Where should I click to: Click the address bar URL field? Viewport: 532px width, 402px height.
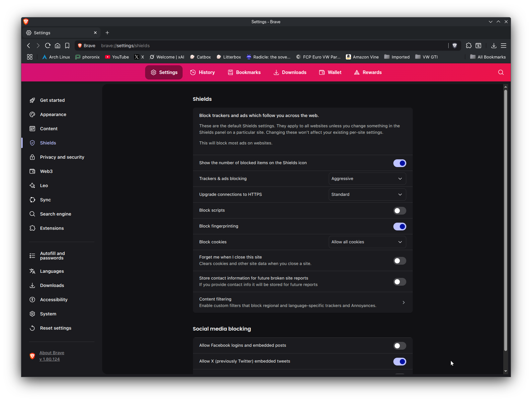click(262, 46)
